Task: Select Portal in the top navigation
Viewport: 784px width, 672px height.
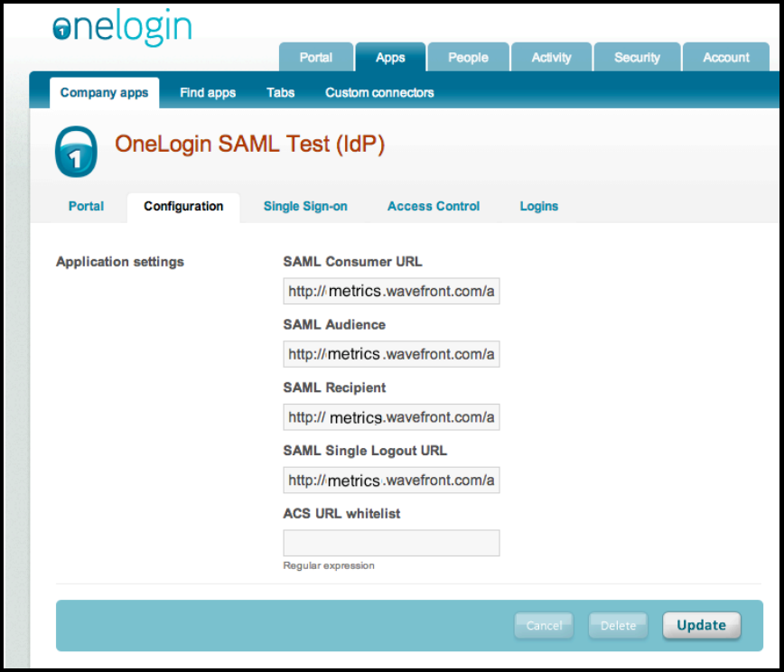Action: pyautogui.click(x=315, y=56)
